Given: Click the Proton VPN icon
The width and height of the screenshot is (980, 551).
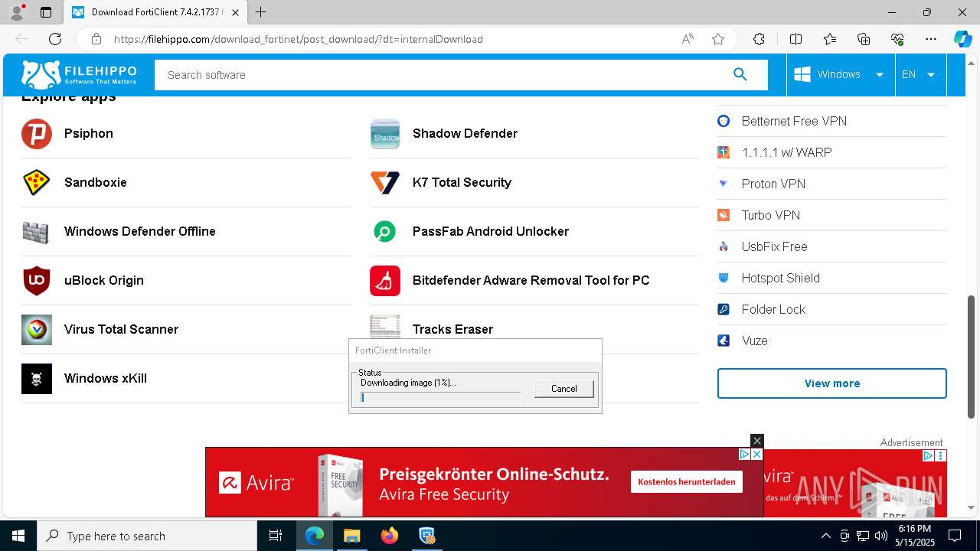Looking at the screenshot, I should (724, 184).
